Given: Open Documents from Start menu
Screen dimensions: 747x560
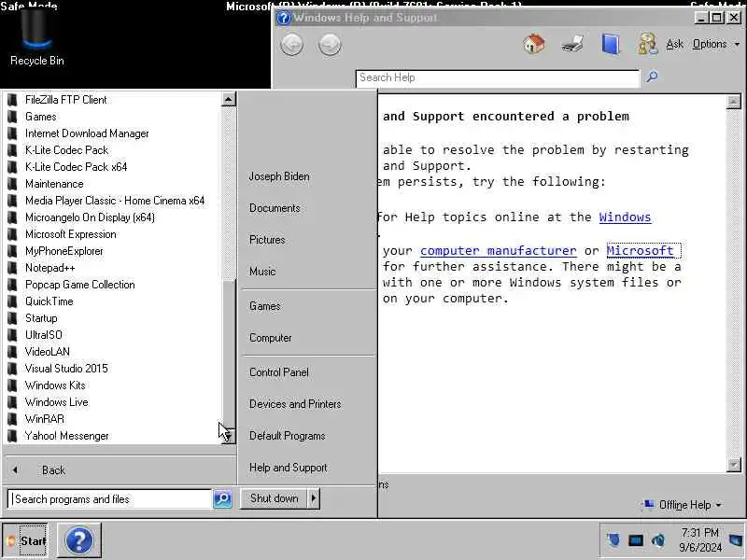Looking at the screenshot, I should [x=275, y=208].
